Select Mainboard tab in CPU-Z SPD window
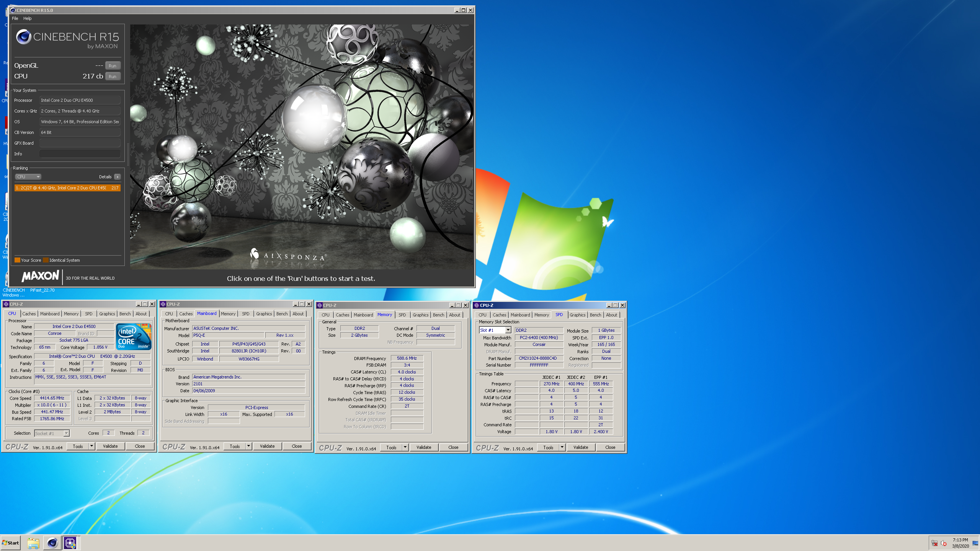Image resolution: width=980 pixels, height=551 pixels. (520, 315)
